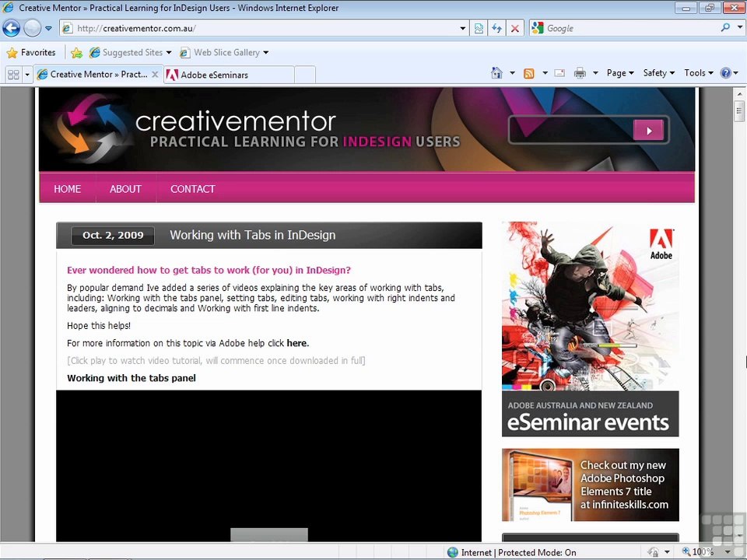
Task: Go to the ABOUT navigation link
Action: tap(125, 189)
